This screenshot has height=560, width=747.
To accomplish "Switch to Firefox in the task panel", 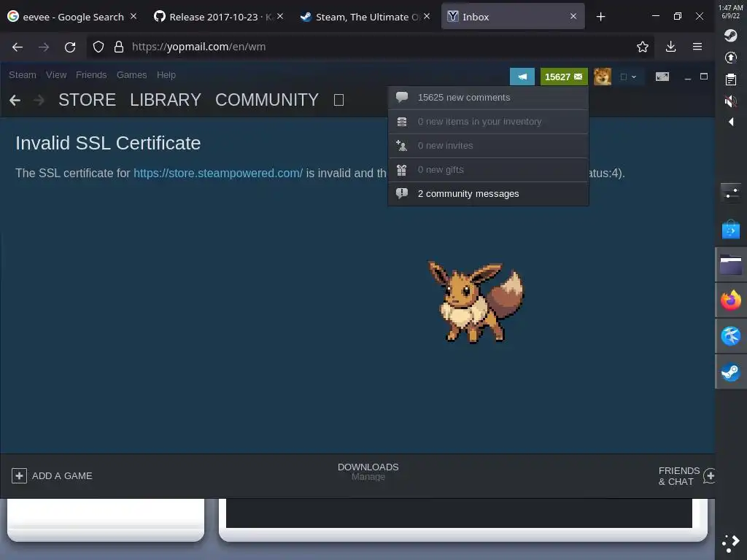I will pyautogui.click(x=731, y=300).
